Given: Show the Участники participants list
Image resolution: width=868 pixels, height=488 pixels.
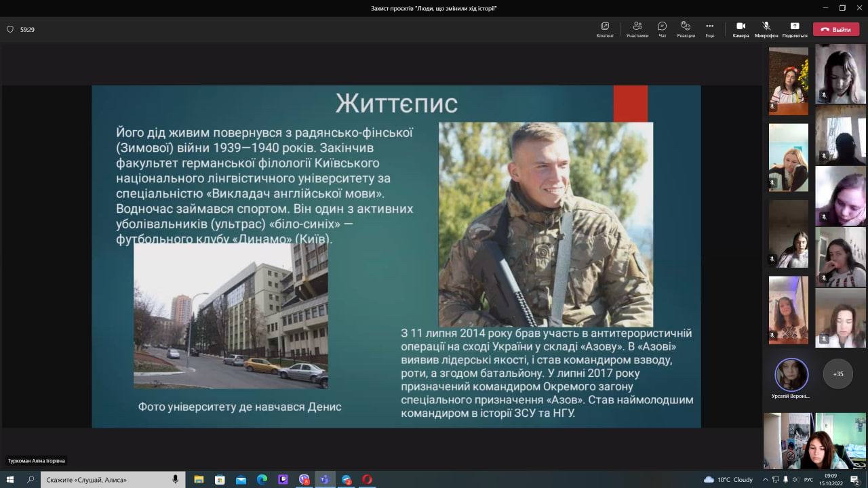Looking at the screenshot, I should pyautogui.click(x=637, y=29).
